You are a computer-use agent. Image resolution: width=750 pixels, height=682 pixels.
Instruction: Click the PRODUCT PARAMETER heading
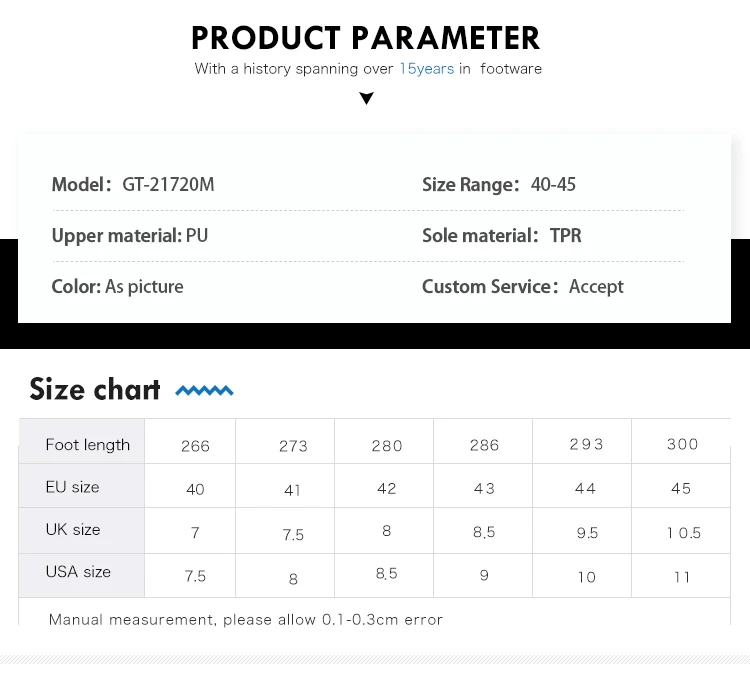coord(365,38)
